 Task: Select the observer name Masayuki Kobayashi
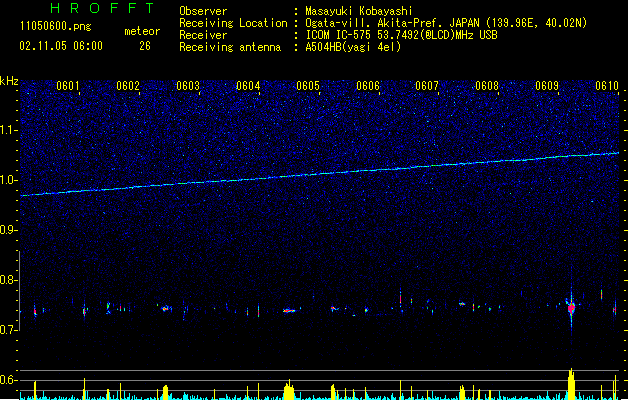359,11
